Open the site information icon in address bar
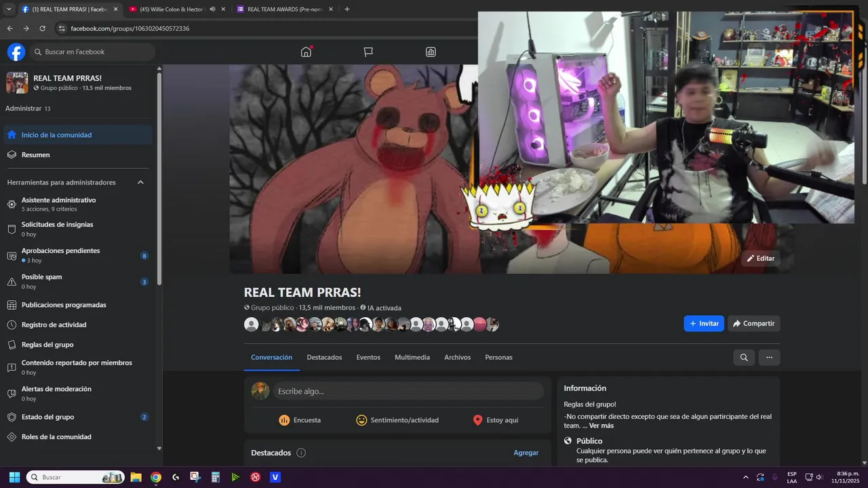 (x=62, y=28)
